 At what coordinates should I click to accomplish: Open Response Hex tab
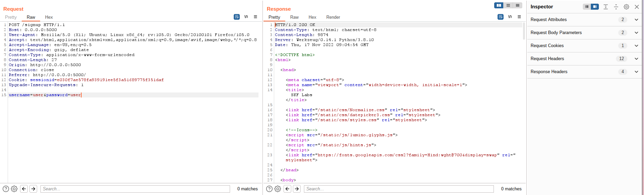[312, 17]
